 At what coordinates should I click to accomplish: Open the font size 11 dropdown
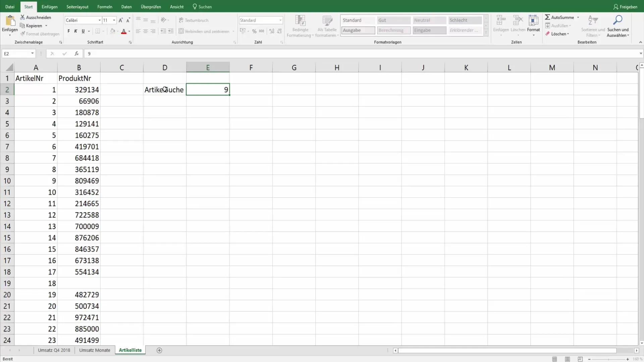pyautogui.click(x=114, y=20)
